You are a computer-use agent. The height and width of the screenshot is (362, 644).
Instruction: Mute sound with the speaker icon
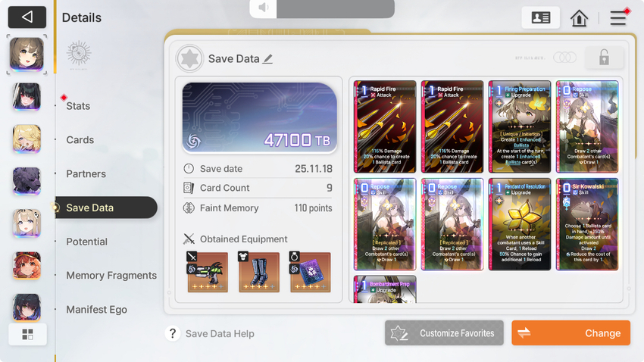[x=263, y=8]
